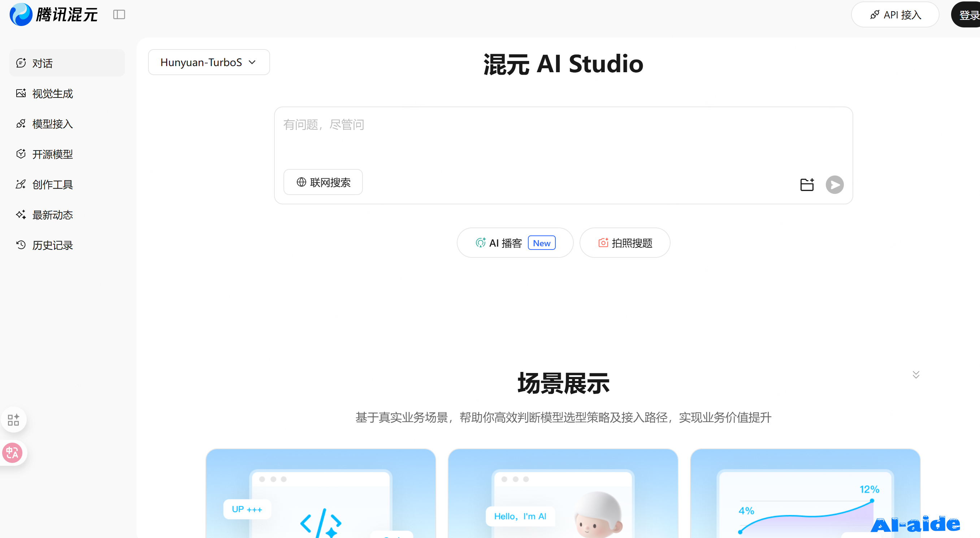Toggle 联网搜索 web search
The image size is (980, 538).
[323, 182]
